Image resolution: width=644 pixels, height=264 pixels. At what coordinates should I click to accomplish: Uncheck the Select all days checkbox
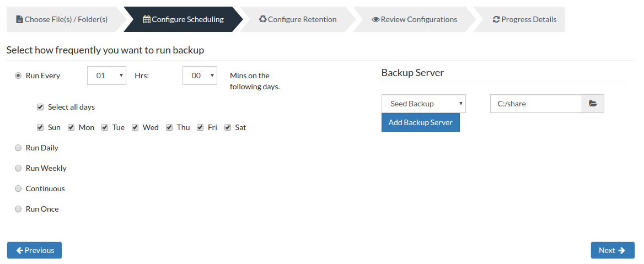[40, 107]
